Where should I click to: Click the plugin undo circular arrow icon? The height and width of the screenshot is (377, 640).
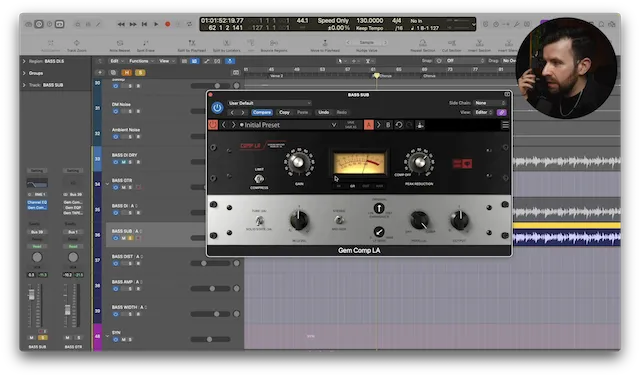point(399,125)
